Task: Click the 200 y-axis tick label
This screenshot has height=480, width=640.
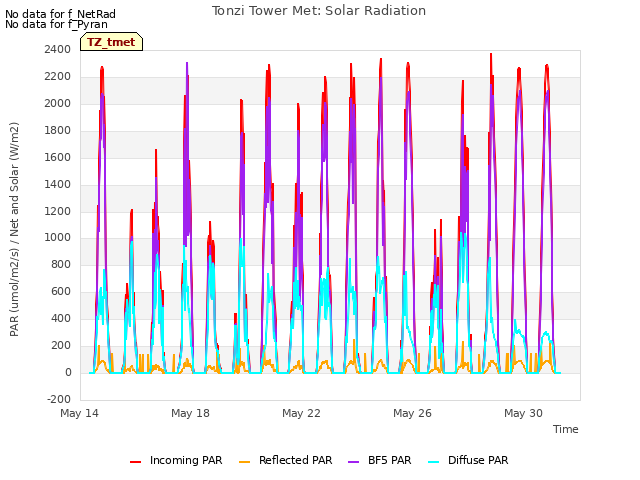Action: 61,345
